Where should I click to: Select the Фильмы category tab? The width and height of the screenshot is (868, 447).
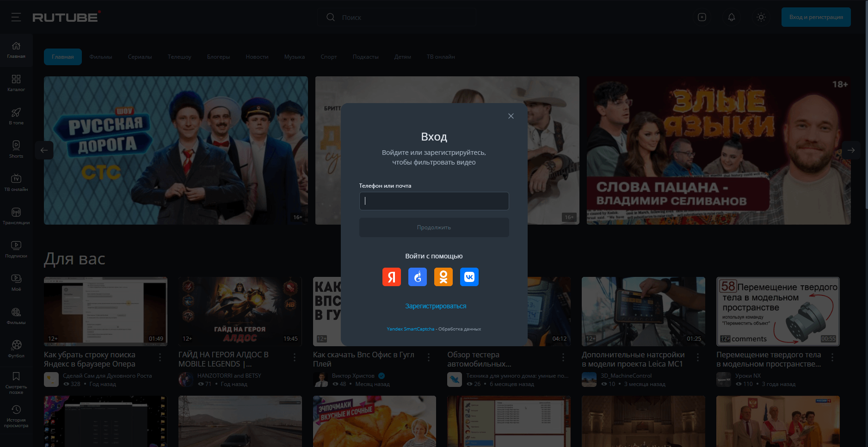[x=101, y=57]
